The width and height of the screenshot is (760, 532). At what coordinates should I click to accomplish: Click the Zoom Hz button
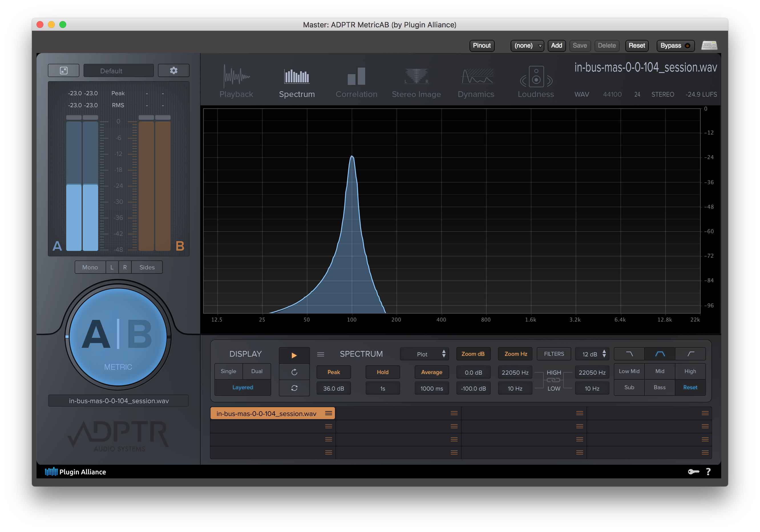[x=516, y=354]
